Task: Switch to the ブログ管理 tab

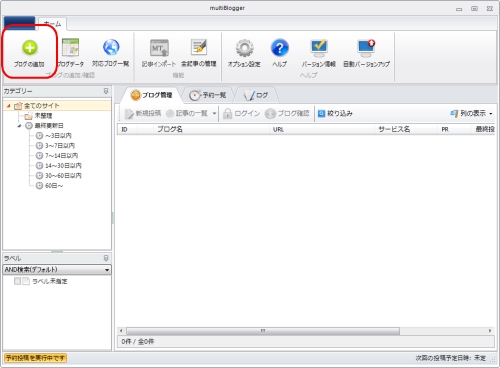Action: pyautogui.click(x=151, y=95)
